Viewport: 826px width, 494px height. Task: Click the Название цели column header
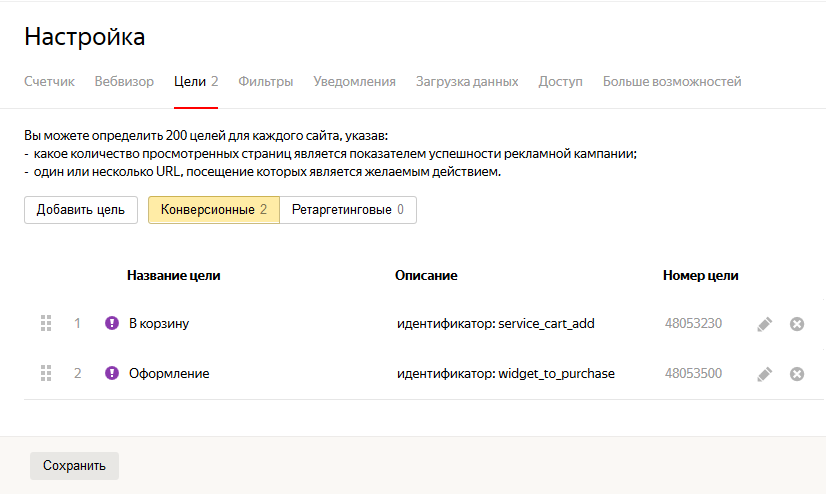coord(173,275)
